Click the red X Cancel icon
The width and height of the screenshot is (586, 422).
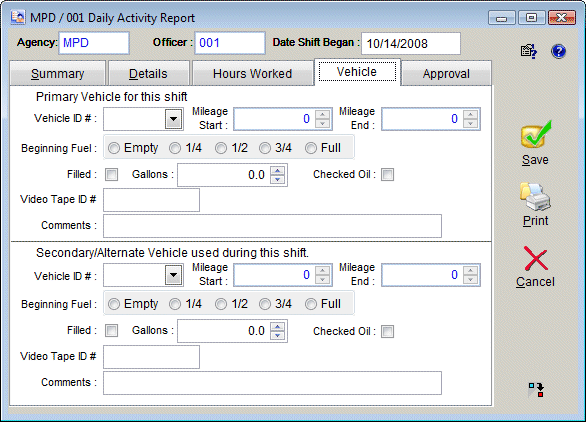[536, 258]
